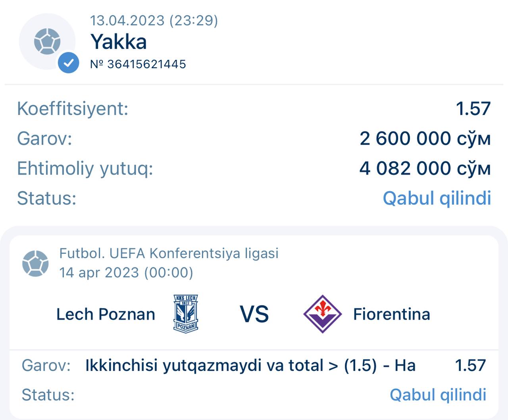Click the Ehtimoliy yutuq amount 4 082 000
Image resolution: width=508 pixels, height=420 pixels.
(425, 168)
